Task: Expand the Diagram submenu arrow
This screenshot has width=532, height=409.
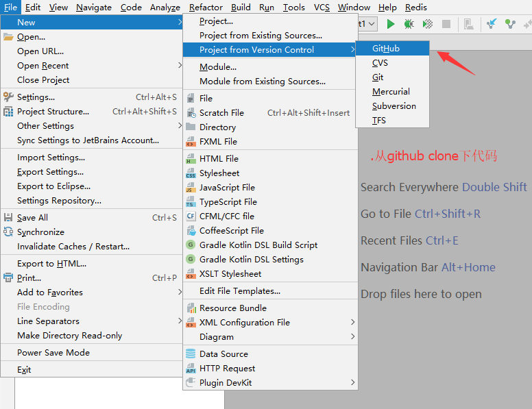Action: tap(352, 336)
